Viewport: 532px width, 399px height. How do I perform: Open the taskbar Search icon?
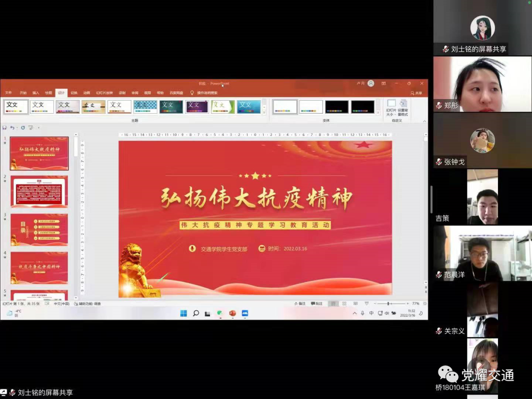pos(196,313)
